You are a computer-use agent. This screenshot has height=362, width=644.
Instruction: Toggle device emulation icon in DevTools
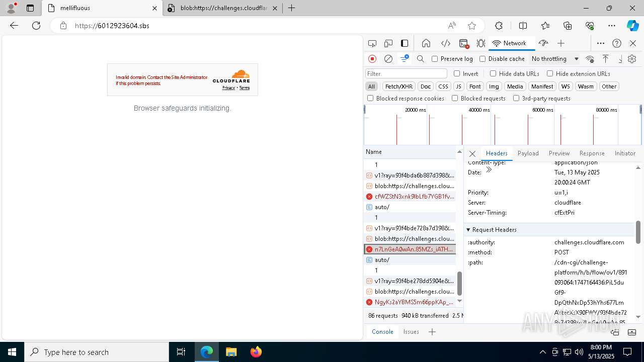(x=388, y=43)
